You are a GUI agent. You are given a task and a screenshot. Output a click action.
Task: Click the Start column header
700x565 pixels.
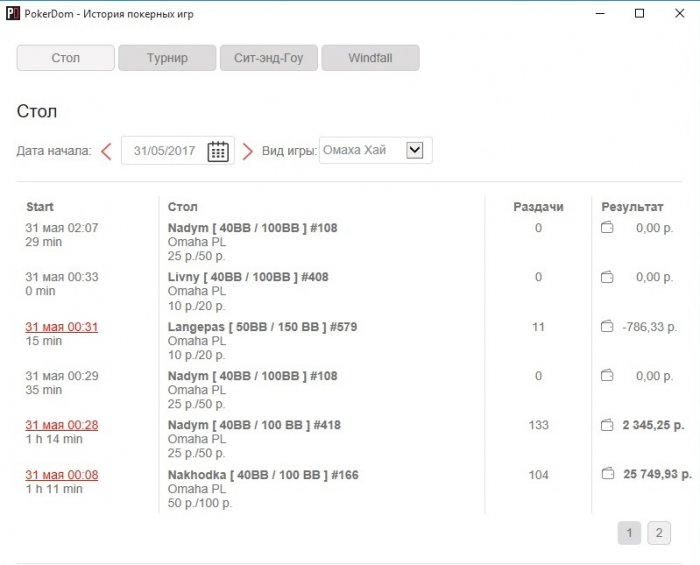tap(40, 207)
